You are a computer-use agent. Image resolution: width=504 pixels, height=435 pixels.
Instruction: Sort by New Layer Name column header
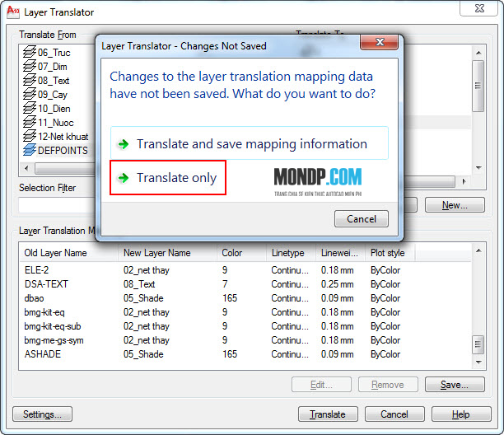[x=169, y=253]
